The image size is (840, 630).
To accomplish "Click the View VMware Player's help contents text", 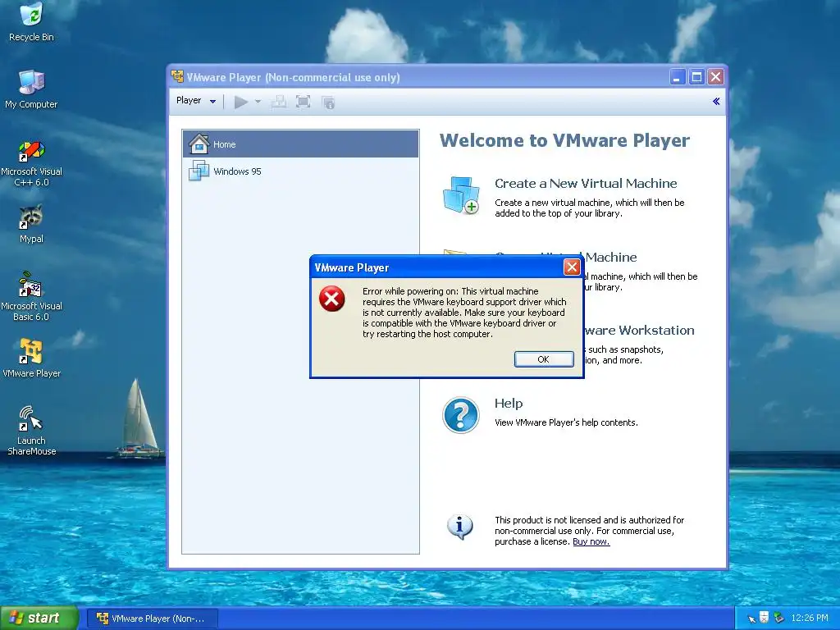I will pyautogui.click(x=566, y=422).
